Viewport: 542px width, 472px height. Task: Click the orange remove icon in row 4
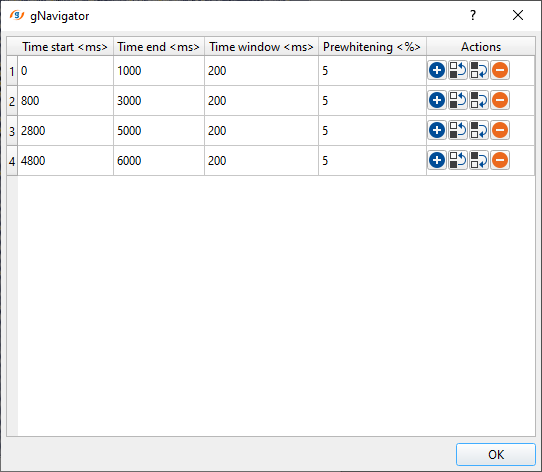click(500, 160)
